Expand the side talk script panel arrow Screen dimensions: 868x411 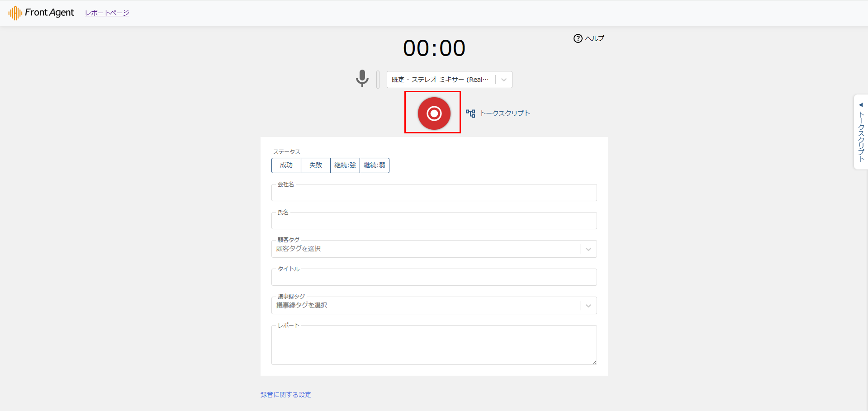[x=861, y=105]
